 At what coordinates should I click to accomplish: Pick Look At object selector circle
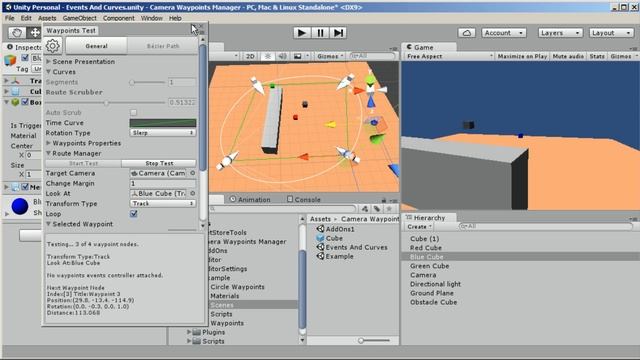[193, 193]
